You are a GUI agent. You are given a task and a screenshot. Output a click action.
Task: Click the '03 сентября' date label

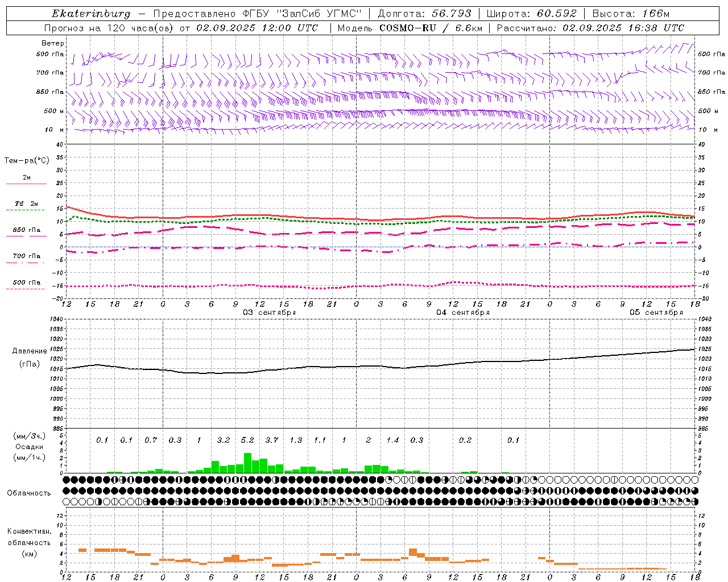[x=269, y=313]
